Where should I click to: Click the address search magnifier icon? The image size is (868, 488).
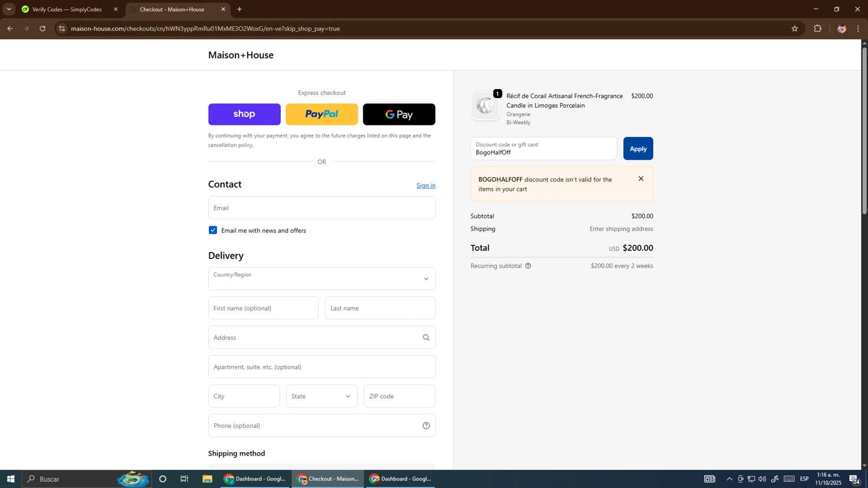426,338
